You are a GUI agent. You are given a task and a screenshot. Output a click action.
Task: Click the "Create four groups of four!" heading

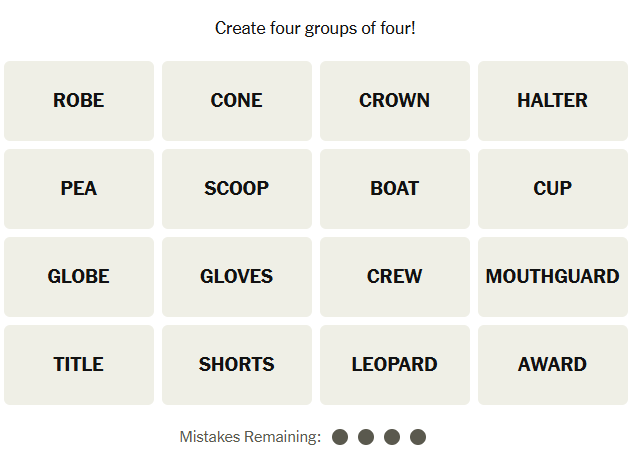(316, 28)
